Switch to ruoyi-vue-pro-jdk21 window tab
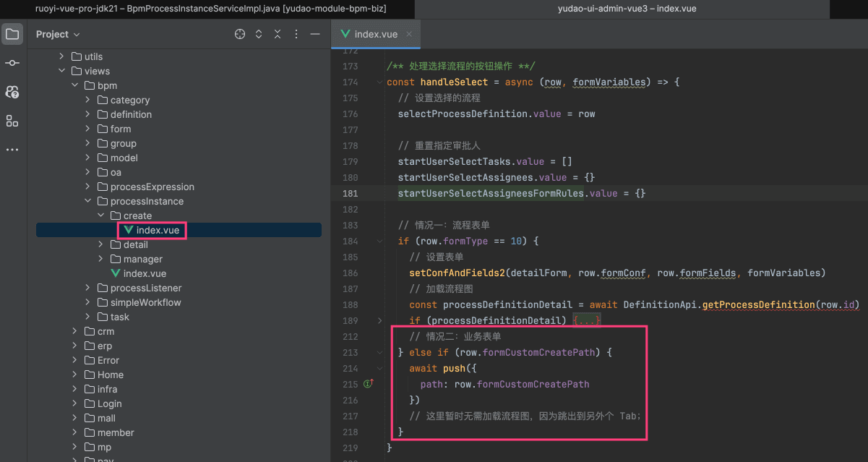This screenshot has height=462, width=868. [210, 9]
